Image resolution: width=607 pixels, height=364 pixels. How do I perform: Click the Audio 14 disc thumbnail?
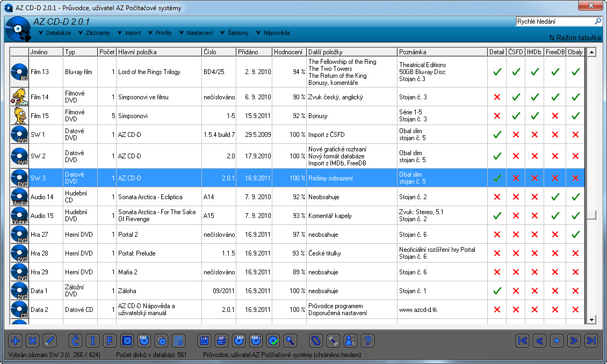click(x=19, y=196)
